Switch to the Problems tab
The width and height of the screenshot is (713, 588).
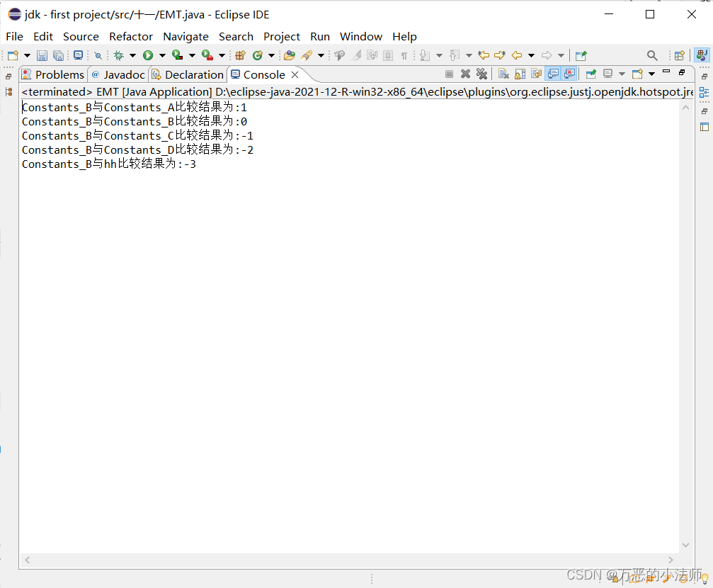coord(54,74)
